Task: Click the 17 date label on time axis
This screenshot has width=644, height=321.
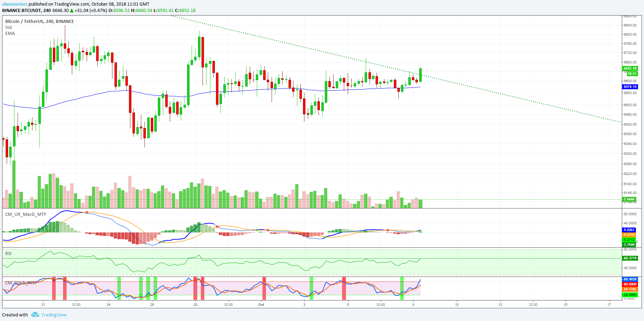Action: click(x=609, y=304)
